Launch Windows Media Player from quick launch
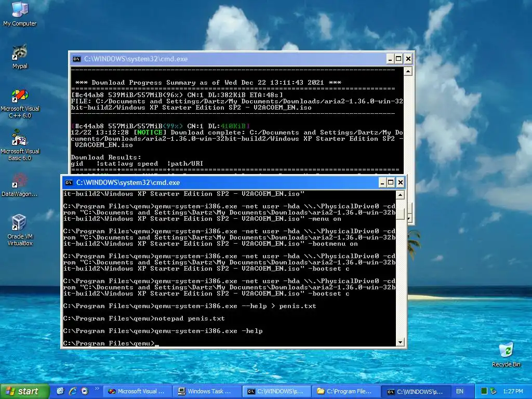Screen dimensions: 532x399 (x=85, y=391)
